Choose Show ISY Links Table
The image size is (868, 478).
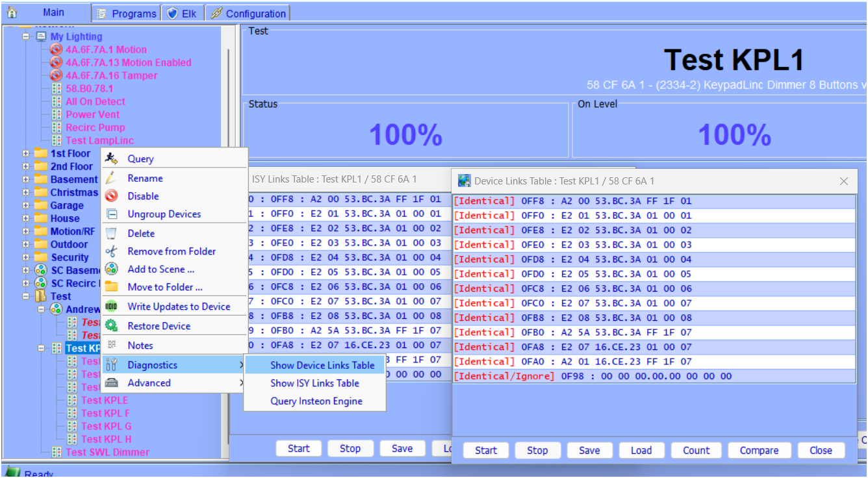pyautogui.click(x=314, y=383)
